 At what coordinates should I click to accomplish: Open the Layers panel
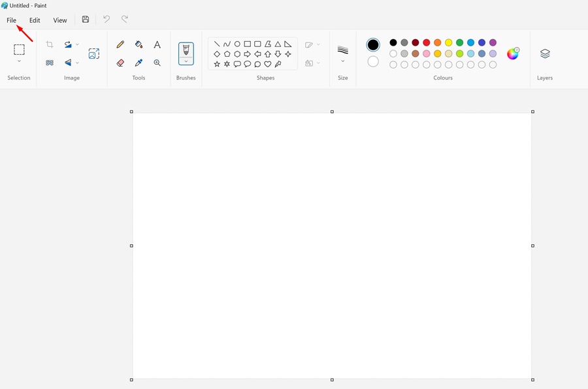point(545,54)
